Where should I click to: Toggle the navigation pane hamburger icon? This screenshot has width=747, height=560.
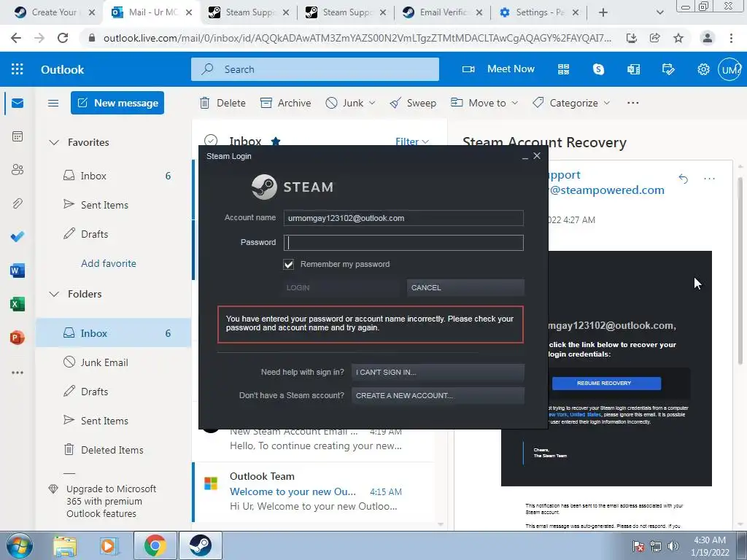(x=53, y=103)
